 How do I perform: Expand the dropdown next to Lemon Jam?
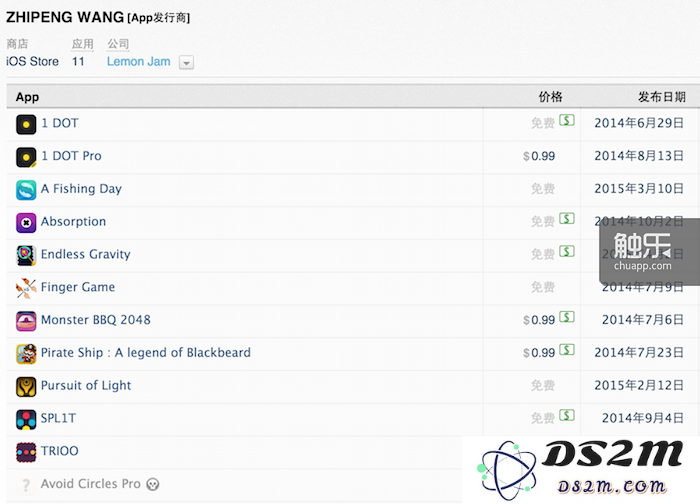coord(186,62)
